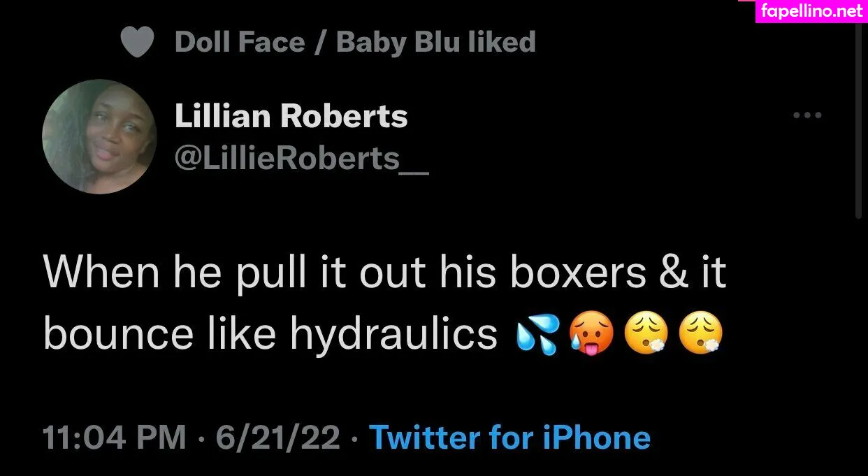Viewport: 868px width, 476px height.
Task: Open the @LillieRoberts__ handle
Action: pos(301,159)
